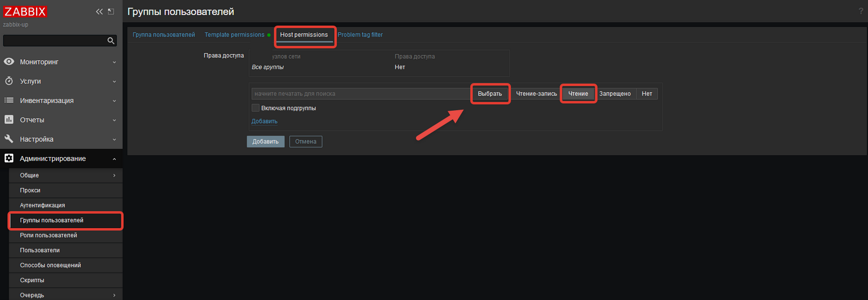Open Пользователи menu item
This screenshot has width=868, height=300.
(x=66, y=251)
